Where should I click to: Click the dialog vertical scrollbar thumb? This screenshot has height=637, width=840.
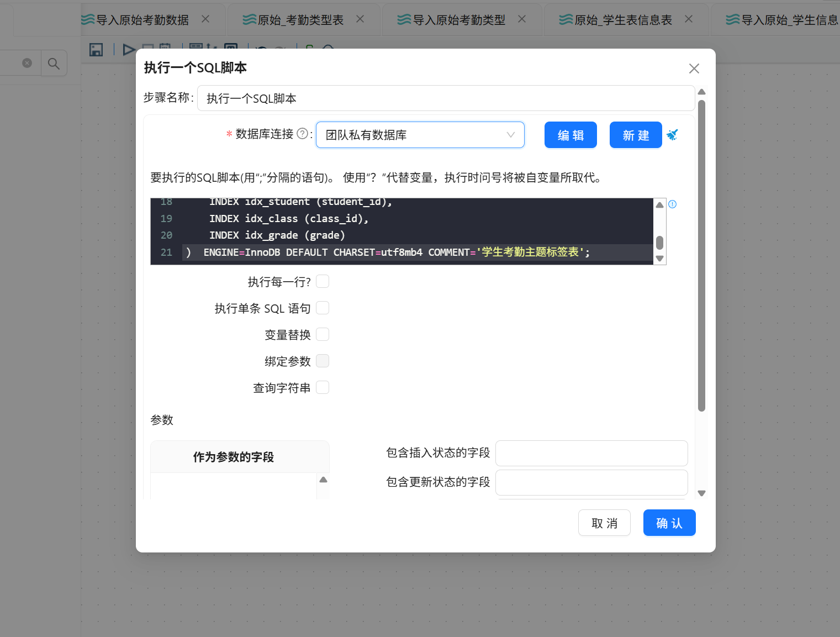click(x=702, y=256)
